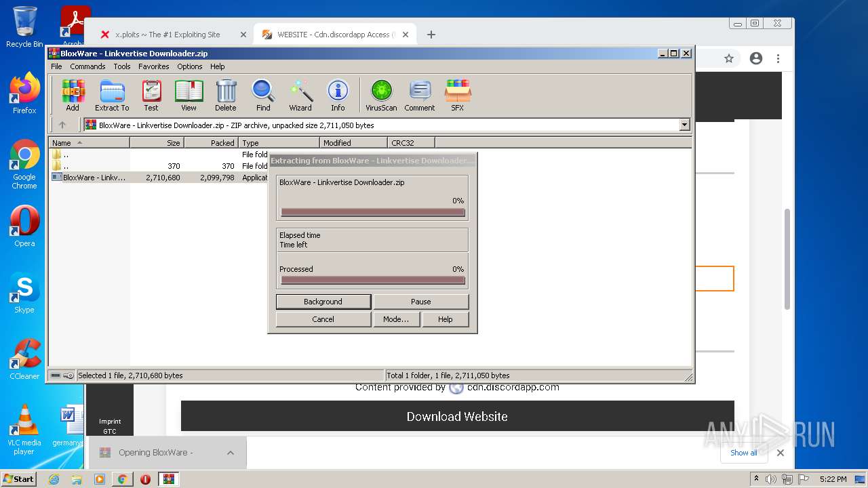Open the Favorites menu
Image resolution: width=868 pixels, height=488 pixels.
click(x=154, y=66)
